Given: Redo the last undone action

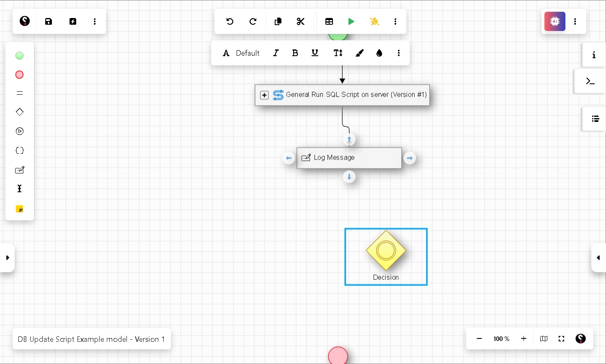Looking at the screenshot, I should pyautogui.click(x=253, y=21).
